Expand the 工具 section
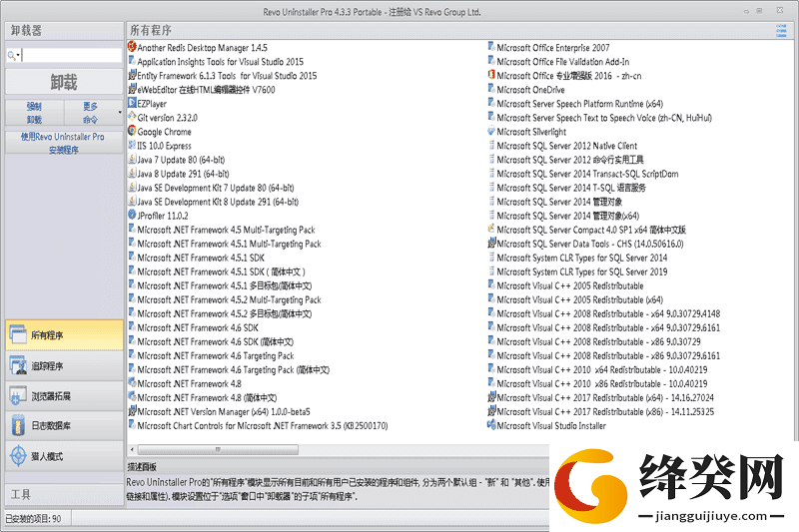This screenshot has height=532, width=799. tap(64, 494)
